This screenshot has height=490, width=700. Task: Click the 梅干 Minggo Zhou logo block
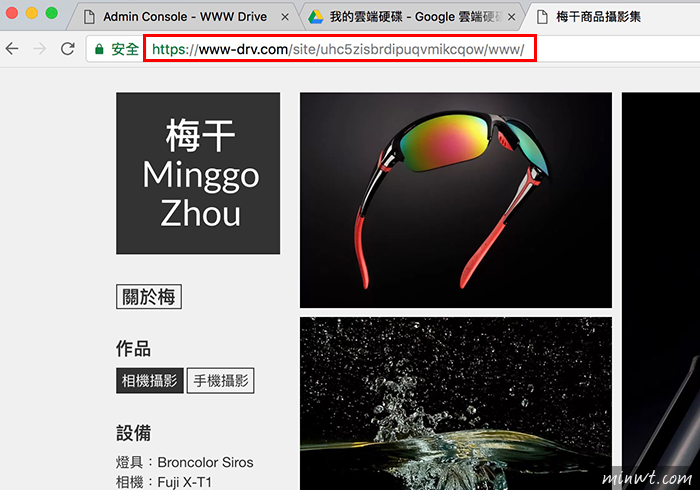pyautogui.click(x=198, y=173)
